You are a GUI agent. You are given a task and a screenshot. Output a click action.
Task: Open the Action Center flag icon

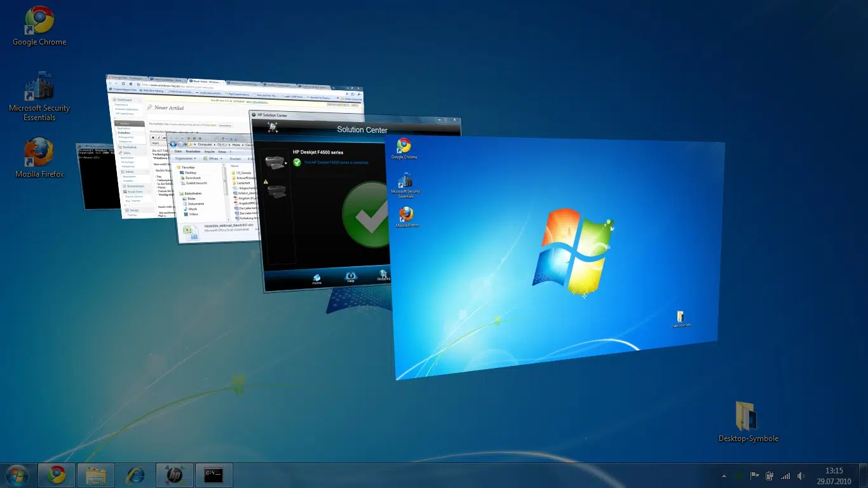click(x=755, y=476)
